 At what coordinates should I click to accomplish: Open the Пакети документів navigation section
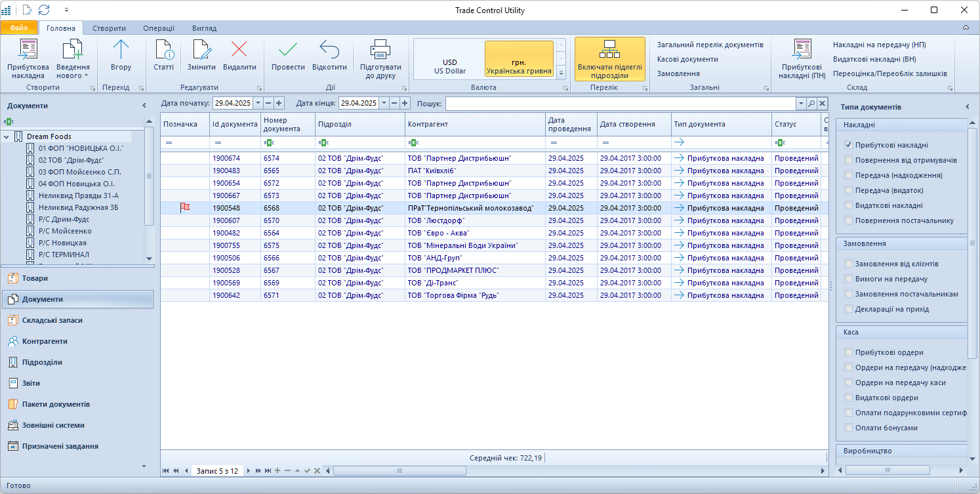(x=77, y=404)
